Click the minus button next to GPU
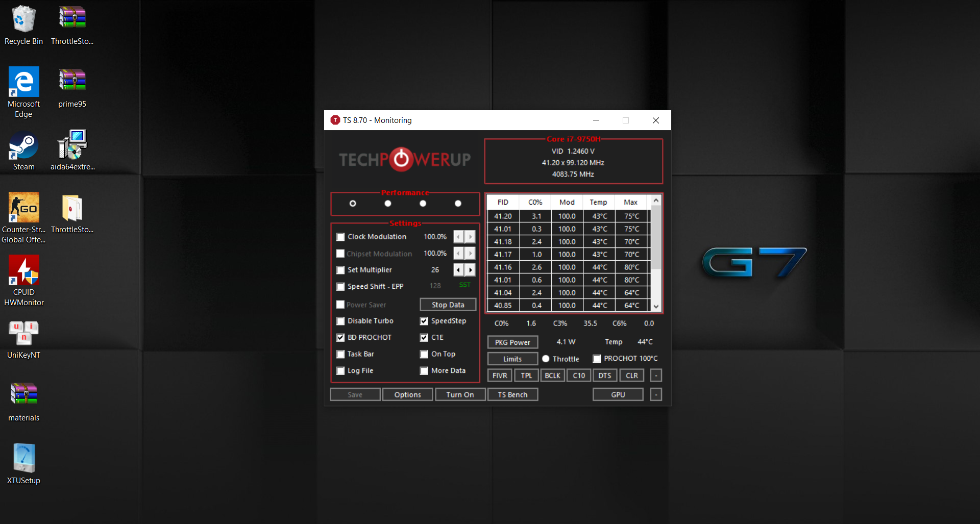This screenshot has height=524, width=980. (x=656, y=395)
